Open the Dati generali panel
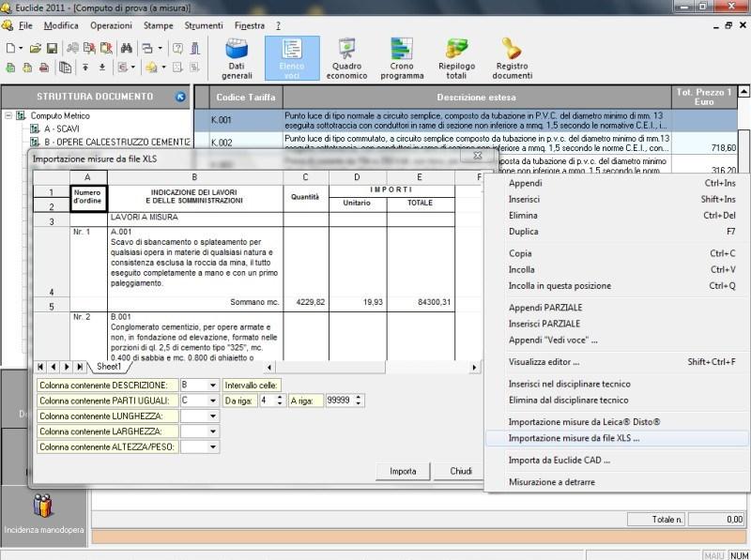The width and height of the screenshot is (751, 560). (237, 56)
